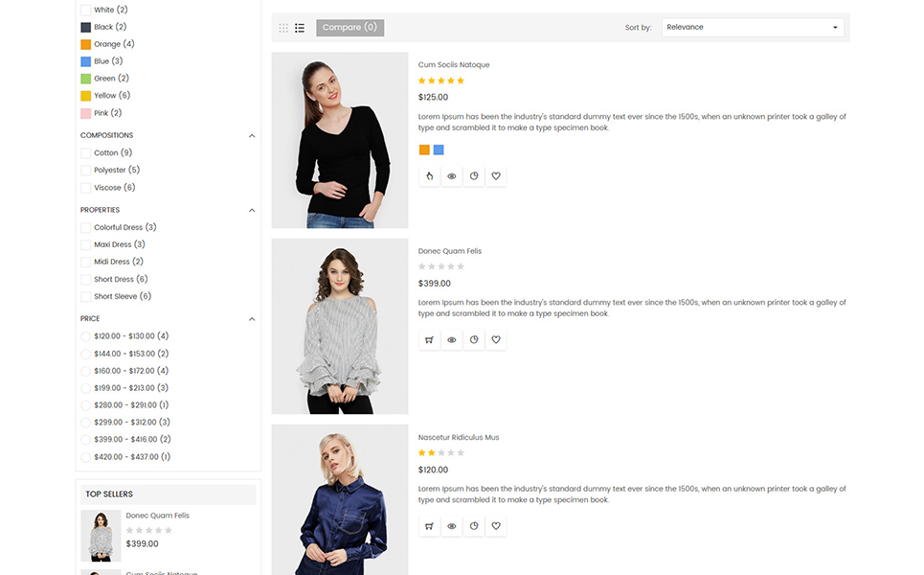Quick view Donec Quam Felis product
The height and width of the screenshot is (575, 924).
451,339
